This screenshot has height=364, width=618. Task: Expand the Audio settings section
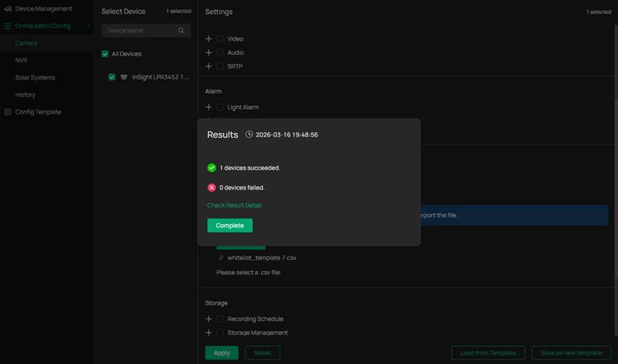(x=209, y=53)
